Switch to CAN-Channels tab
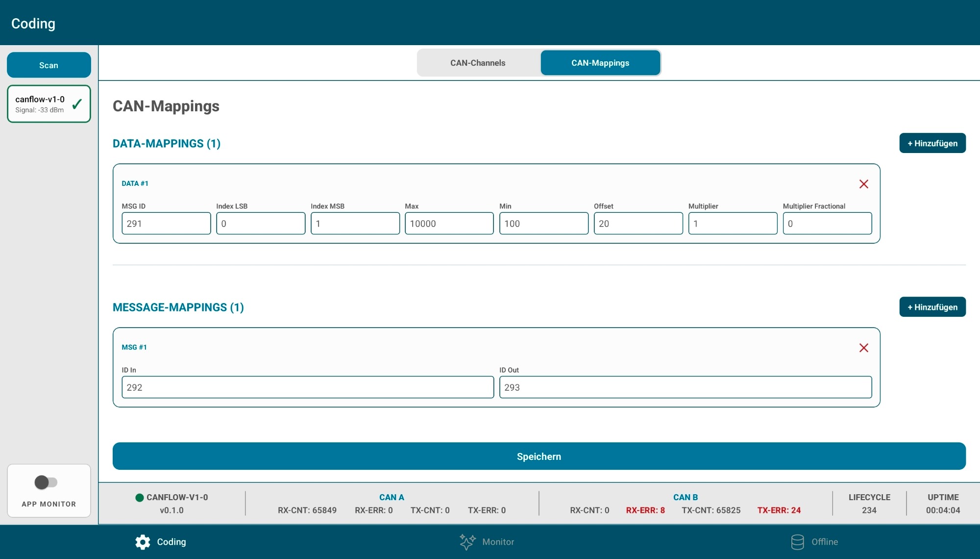Viewport: 980px width, 559px height. pyautogui.click(x=478, y=63)
